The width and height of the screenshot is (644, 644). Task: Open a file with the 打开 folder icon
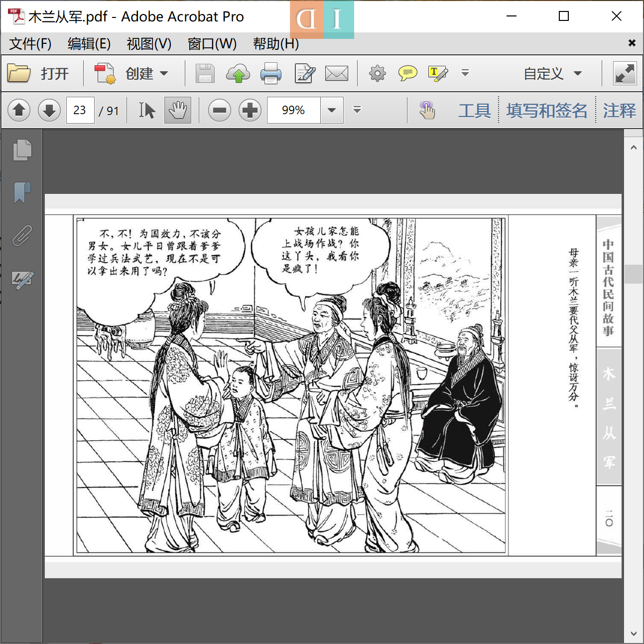pyautogui.click(x=19, y=73)
